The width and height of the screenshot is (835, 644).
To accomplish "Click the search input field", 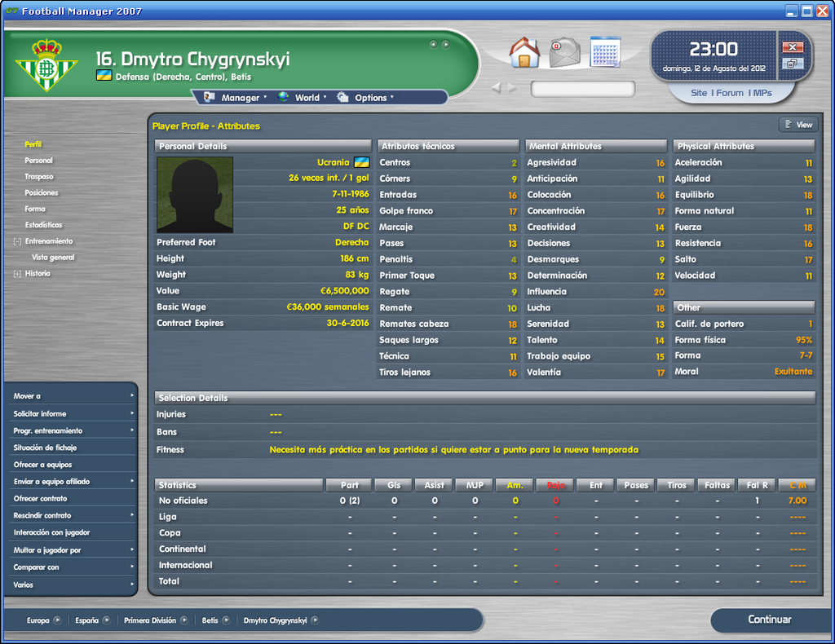I will click(x=583, y=89).
